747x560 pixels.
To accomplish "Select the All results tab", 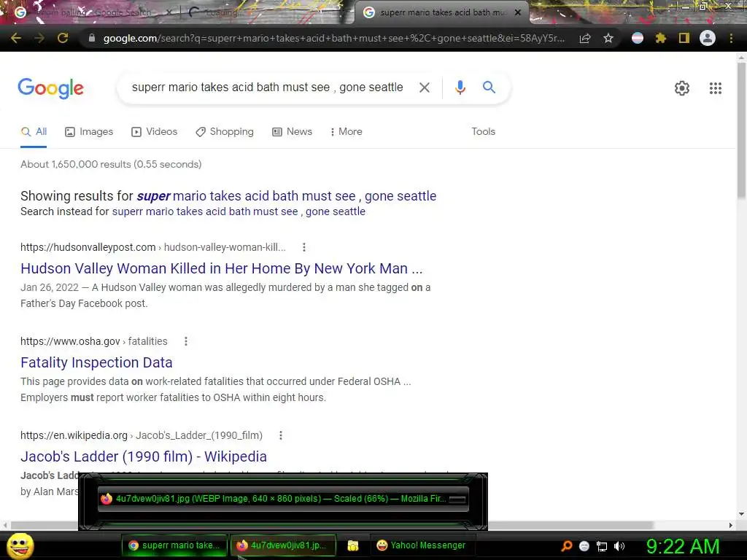I will [x=34, y=132].
